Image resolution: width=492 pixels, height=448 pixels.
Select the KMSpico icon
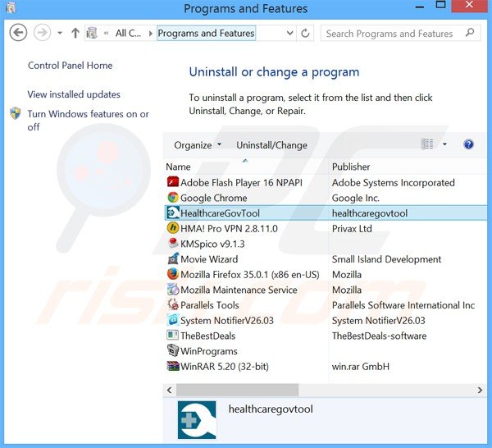173,244
